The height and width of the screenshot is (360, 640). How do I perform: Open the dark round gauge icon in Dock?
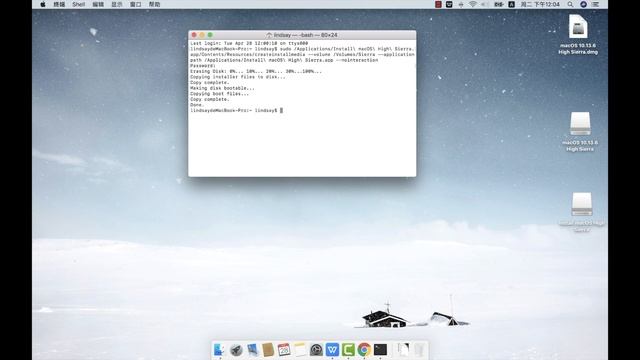[316, 350]
